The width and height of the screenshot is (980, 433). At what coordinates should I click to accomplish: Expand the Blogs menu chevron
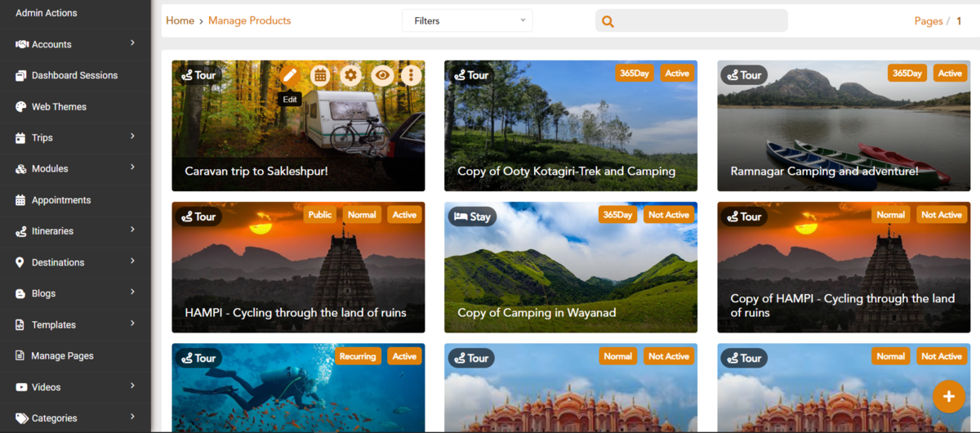pyautogui.click(x=132, y=292)
